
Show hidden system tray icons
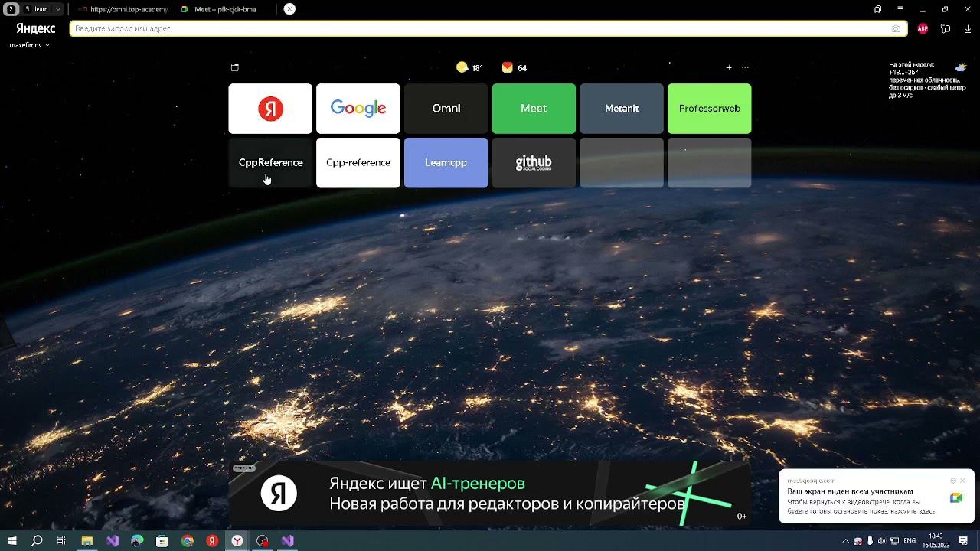846,541
